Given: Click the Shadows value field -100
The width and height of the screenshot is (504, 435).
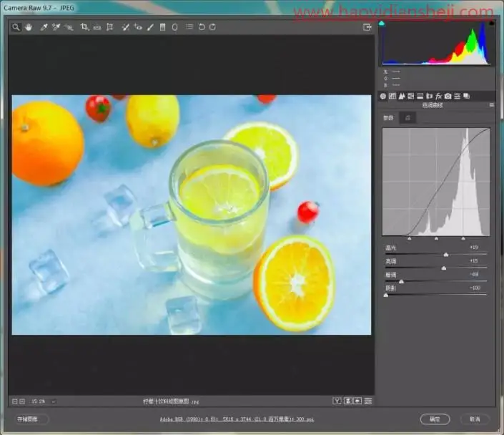Looking at the screenshot, I should (x=475, y=288).
